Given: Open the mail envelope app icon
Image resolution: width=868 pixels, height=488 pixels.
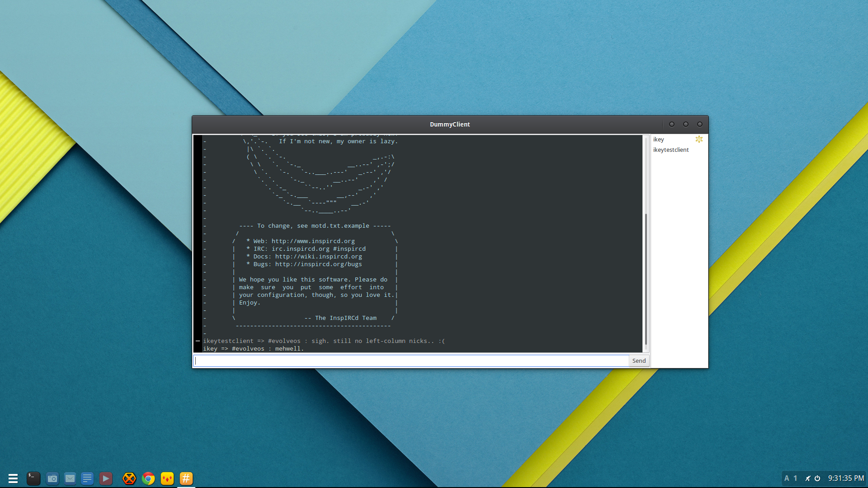Looking at the screenshot, I should 70,478.
